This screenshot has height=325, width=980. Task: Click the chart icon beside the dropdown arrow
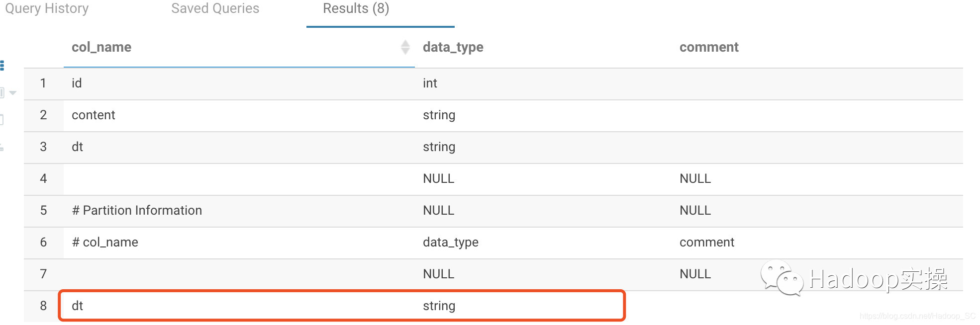pos(2,92)
